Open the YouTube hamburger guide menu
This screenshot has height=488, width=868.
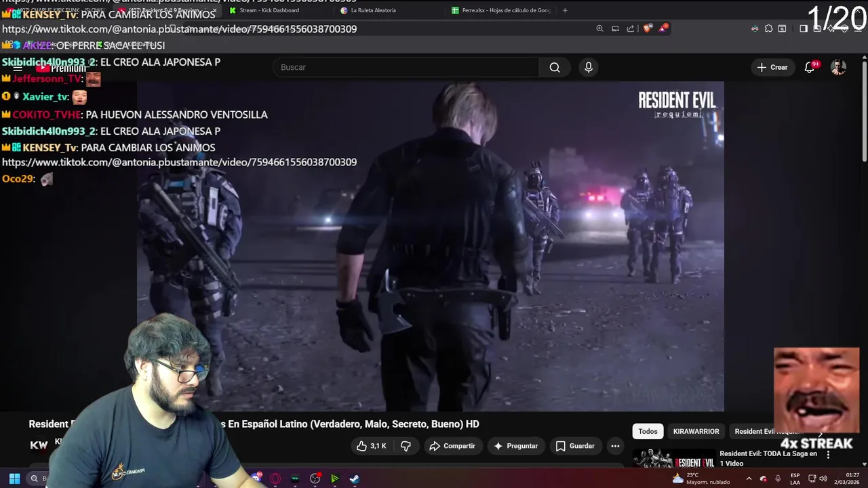pos(18,68)
